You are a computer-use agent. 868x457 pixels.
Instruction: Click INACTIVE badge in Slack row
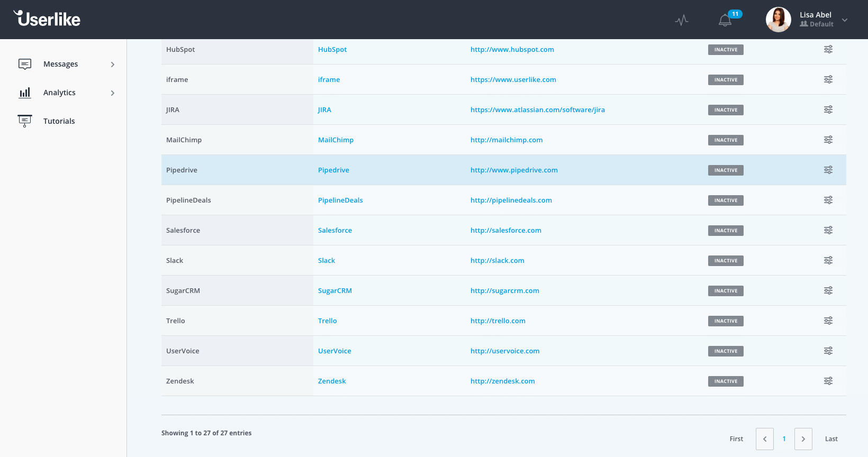[726, 261]
